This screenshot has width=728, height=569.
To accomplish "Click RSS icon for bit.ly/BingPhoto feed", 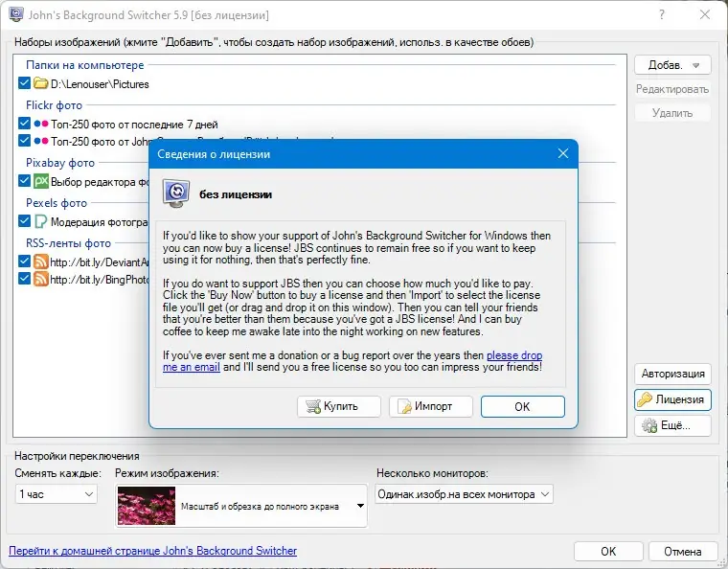I will coord(41,279).
